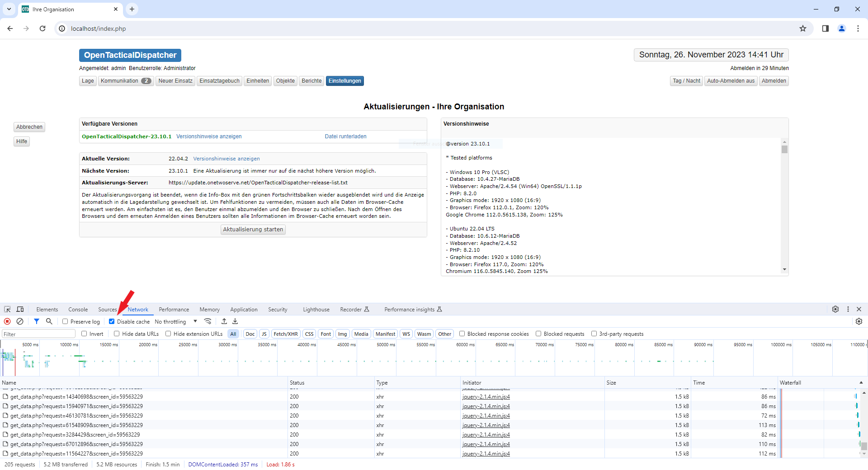Click the Abbrechen button

coord(29,127)
